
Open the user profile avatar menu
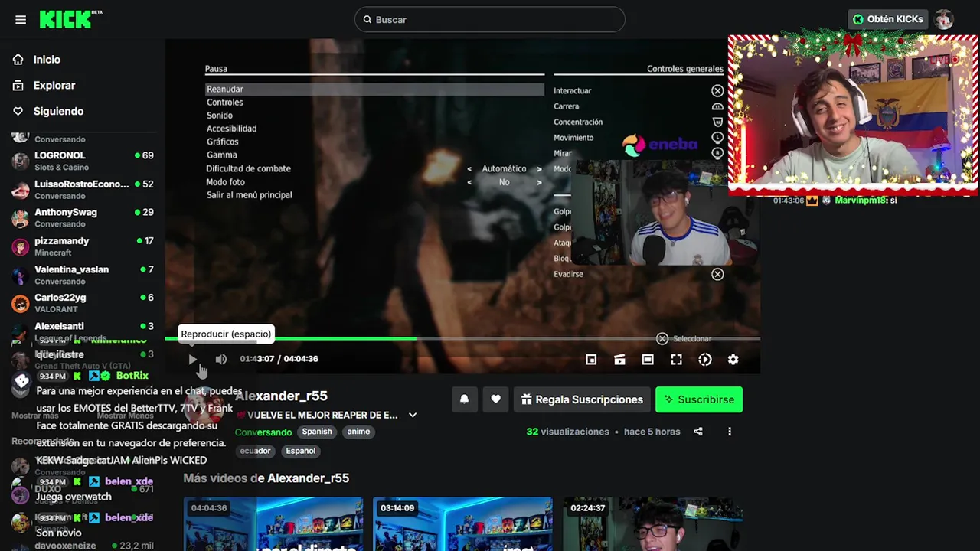tap(944, 19)
